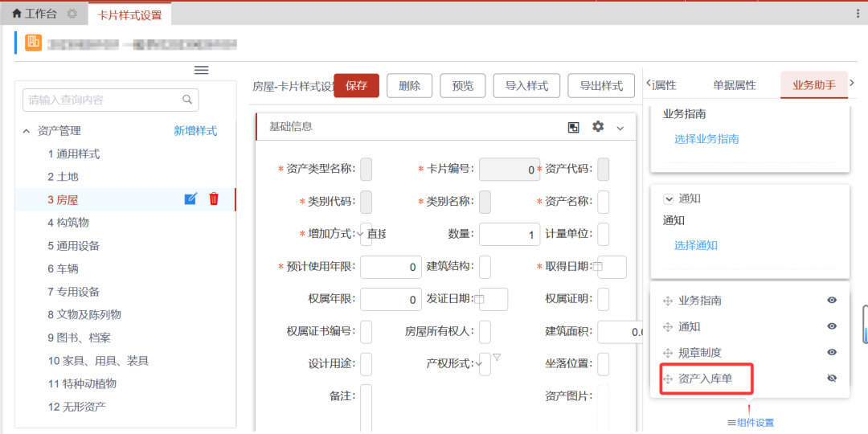The width and height of the screenshot is (868, 434).
Task: Click the 请输入查询内容 search field
Action: point(111,100)
